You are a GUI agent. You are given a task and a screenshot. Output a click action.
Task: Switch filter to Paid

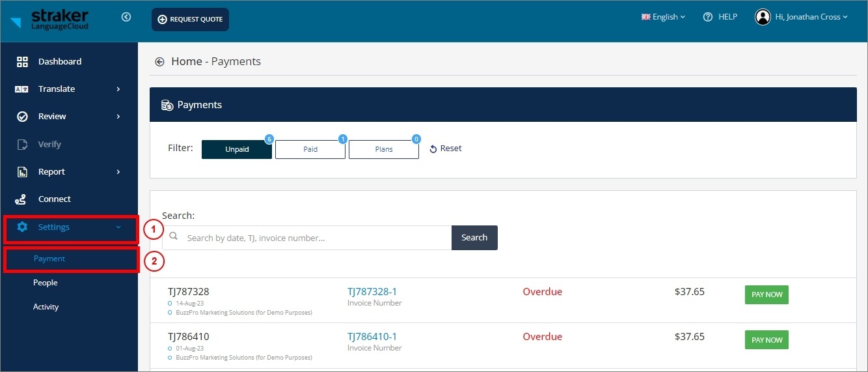point(310,149)
